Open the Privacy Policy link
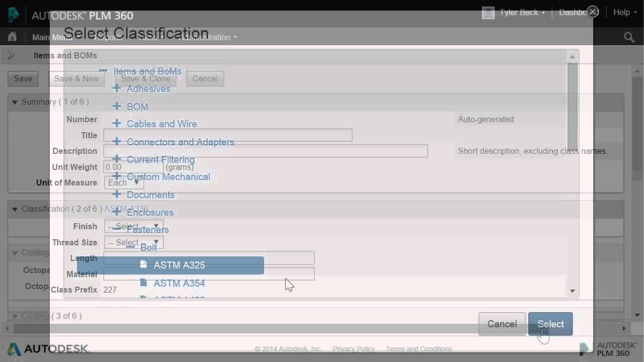Image resolution: width=644 pixels, height=362 pixels. (354, 349)
